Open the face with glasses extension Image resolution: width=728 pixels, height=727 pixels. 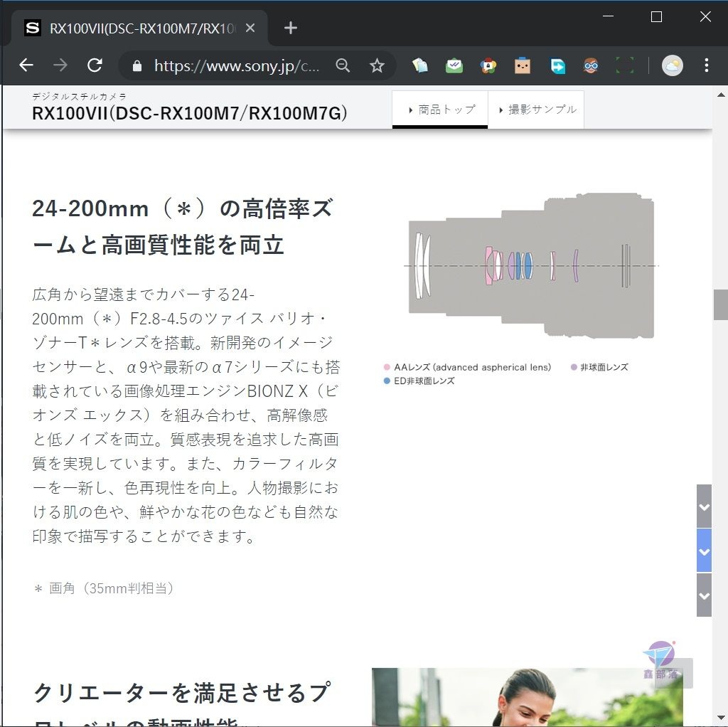(x=591, y=65)
